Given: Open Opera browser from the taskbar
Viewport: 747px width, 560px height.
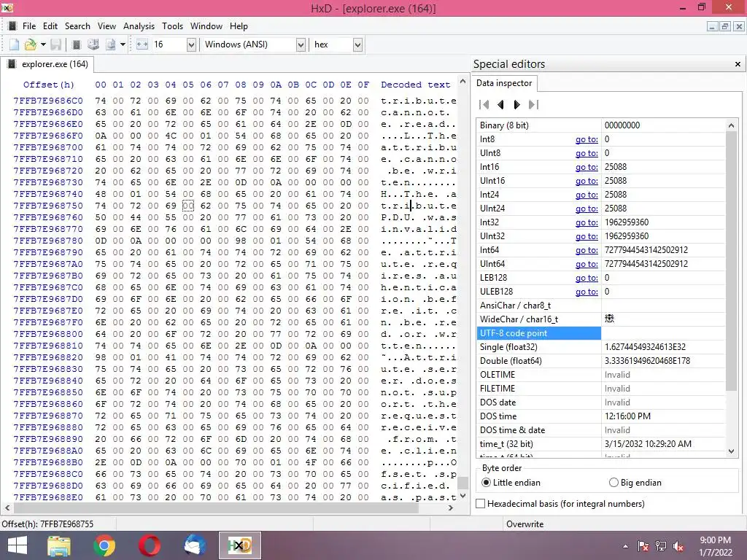Looking at the screenshot, I should click(149, 545).
